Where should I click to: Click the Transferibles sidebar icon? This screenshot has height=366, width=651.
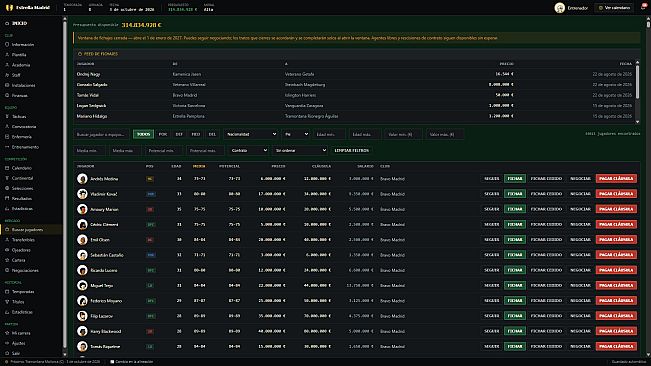(x=7, y=240)
